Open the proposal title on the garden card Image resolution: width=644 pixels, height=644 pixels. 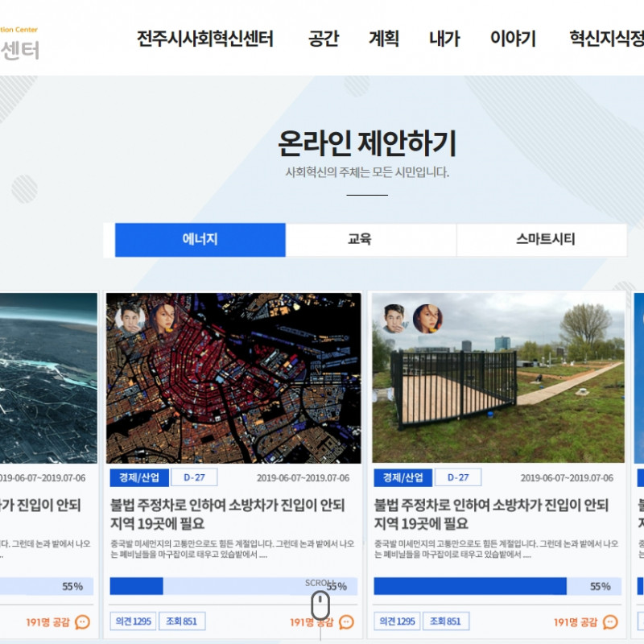coord(491,514)
